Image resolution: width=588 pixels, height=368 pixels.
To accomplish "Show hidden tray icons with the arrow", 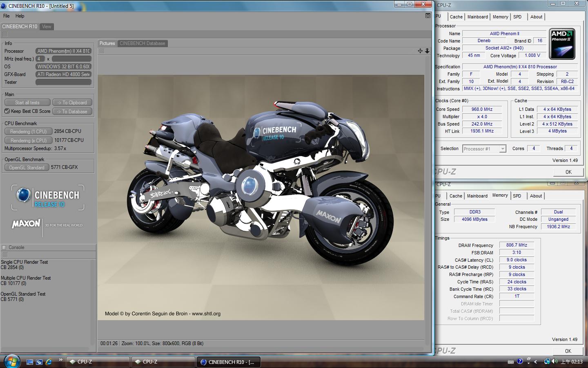I will pos(536,362).
